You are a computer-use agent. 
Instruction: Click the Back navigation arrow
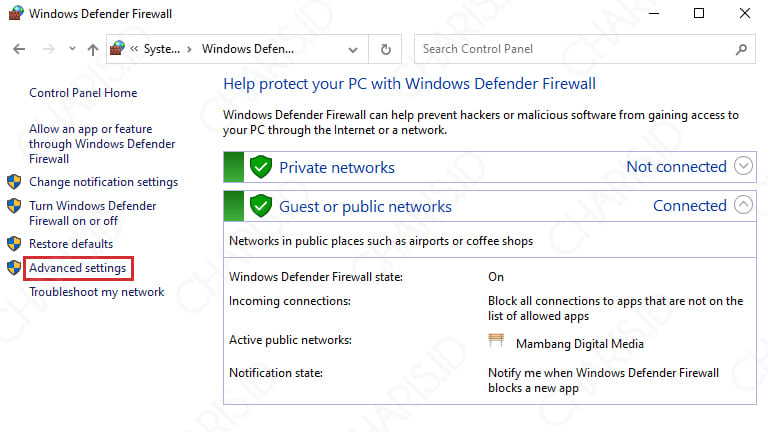coord(19,49)
